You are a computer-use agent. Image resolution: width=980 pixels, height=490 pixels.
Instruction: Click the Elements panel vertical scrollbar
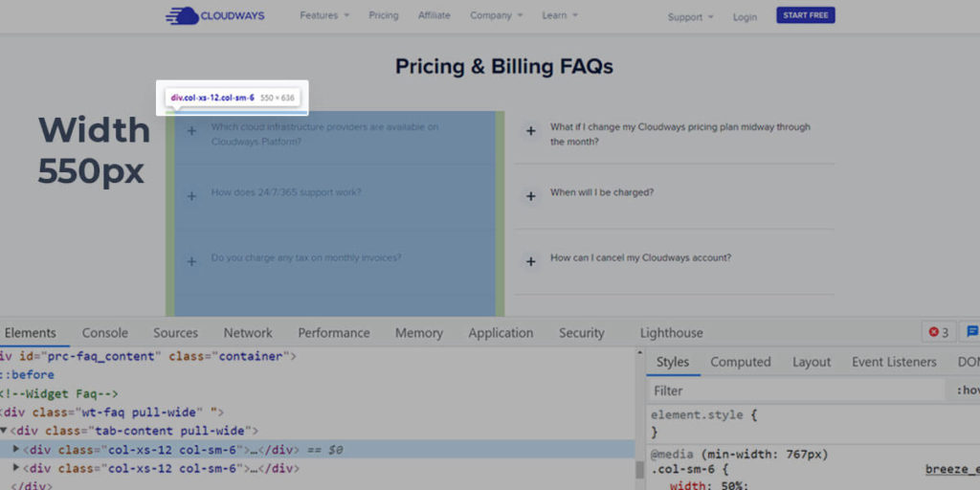tap(639, 469)
